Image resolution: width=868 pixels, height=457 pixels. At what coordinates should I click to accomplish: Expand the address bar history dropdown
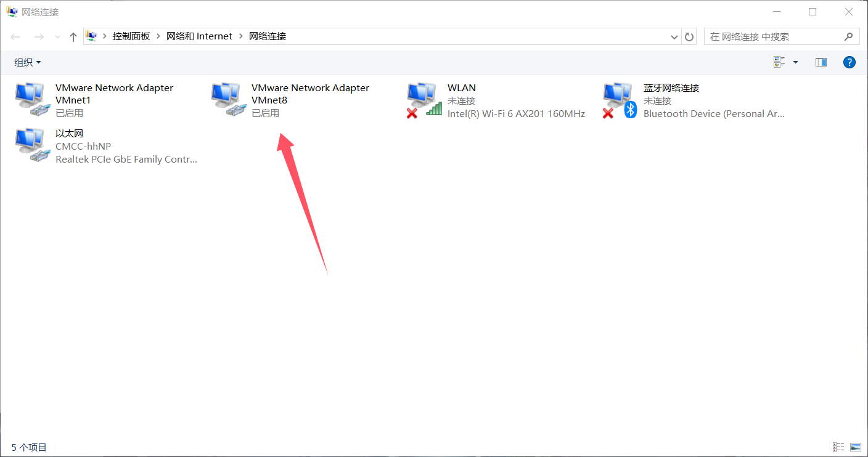coord(674,37)
